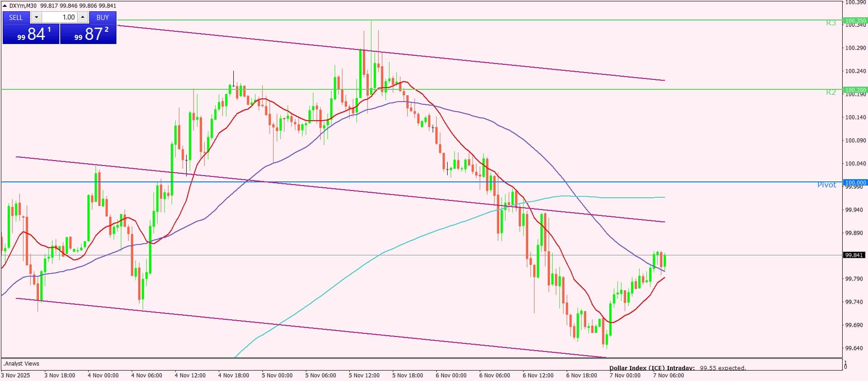868x381 pixels.
Task: Click the 1.00 volume input field
Action: point(60,18)
